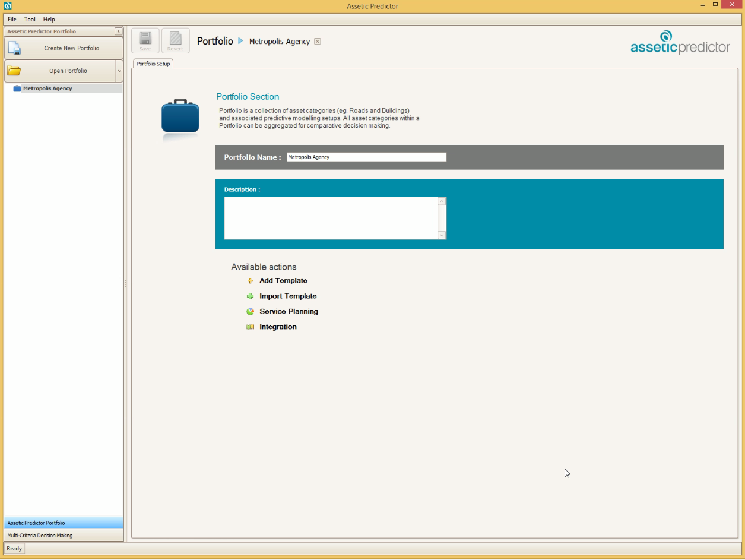
Task: Select Metropolis Agency in the portfolio tree
Action: click(x=47, y=88)
